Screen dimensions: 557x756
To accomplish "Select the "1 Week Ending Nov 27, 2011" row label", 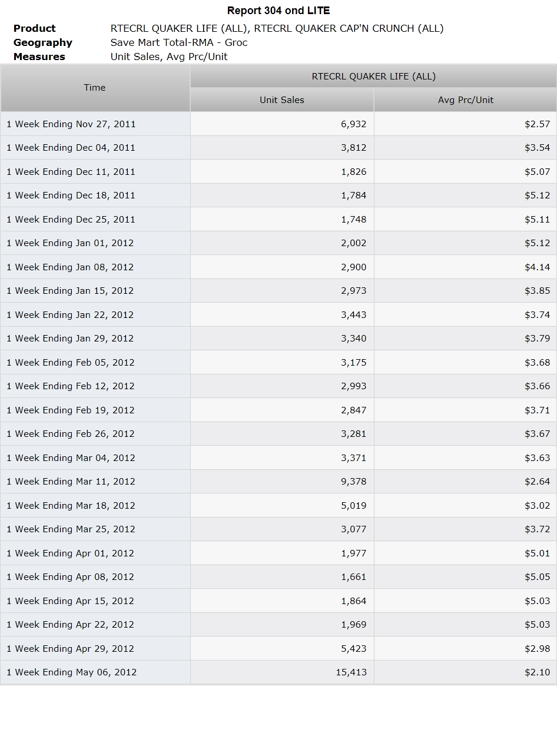I will coord(71,124).
